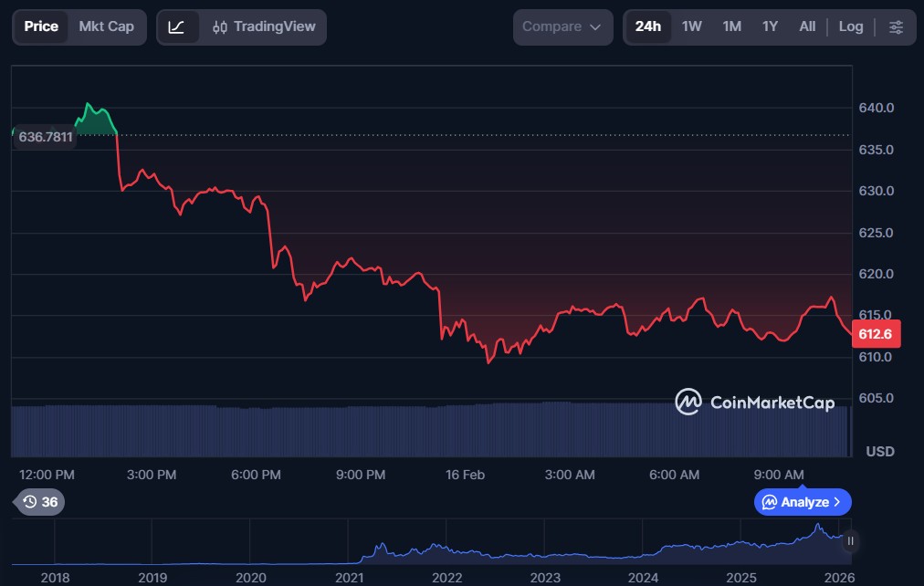Click the 636.7811 opening price label
924x586 pixels.
coord(45,136)
